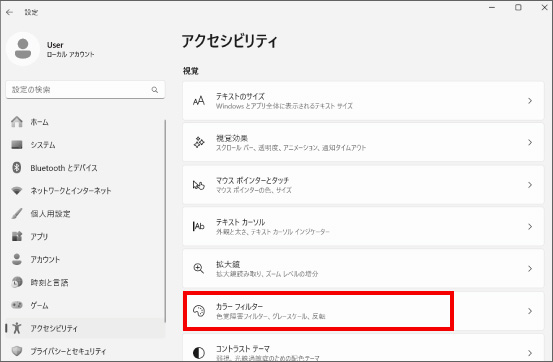
Task: Open アカウント settings category
Action: coord(85,259)
